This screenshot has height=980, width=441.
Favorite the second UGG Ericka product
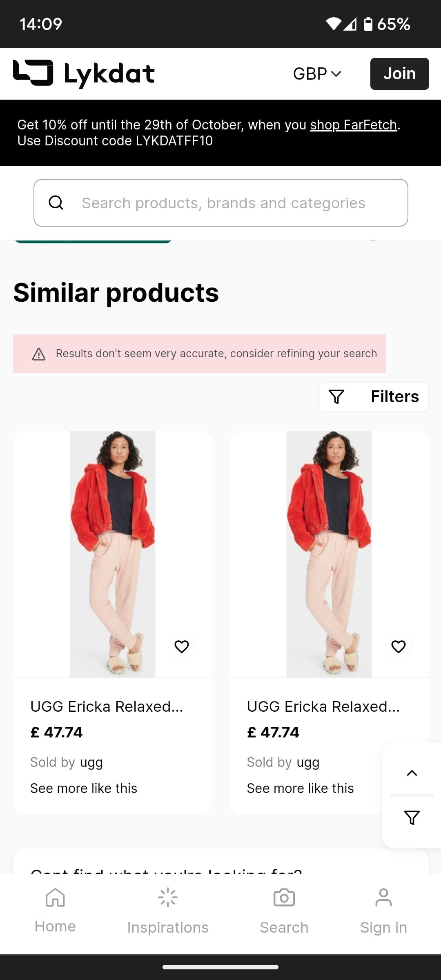click(398, 647)
